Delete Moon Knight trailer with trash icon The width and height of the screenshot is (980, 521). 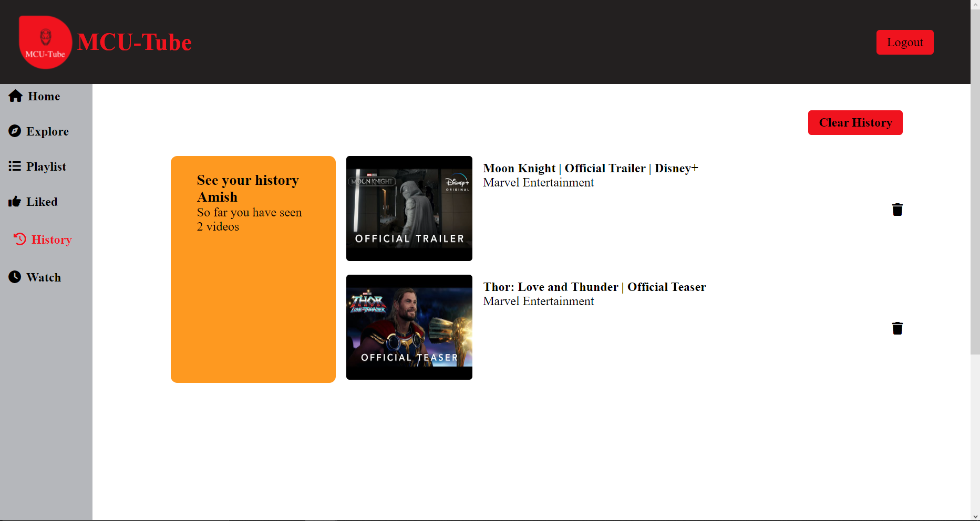(898, 209)
